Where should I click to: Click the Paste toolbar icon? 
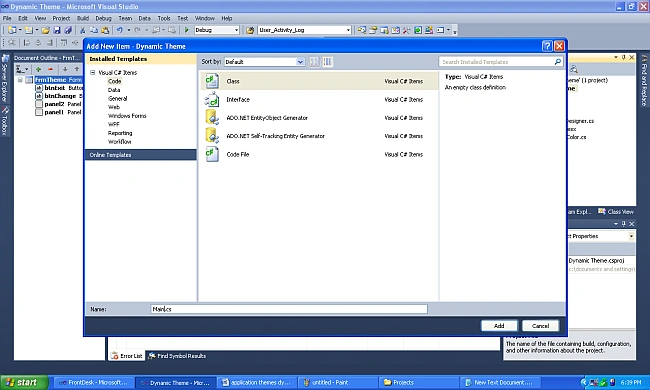pos(105,30)
